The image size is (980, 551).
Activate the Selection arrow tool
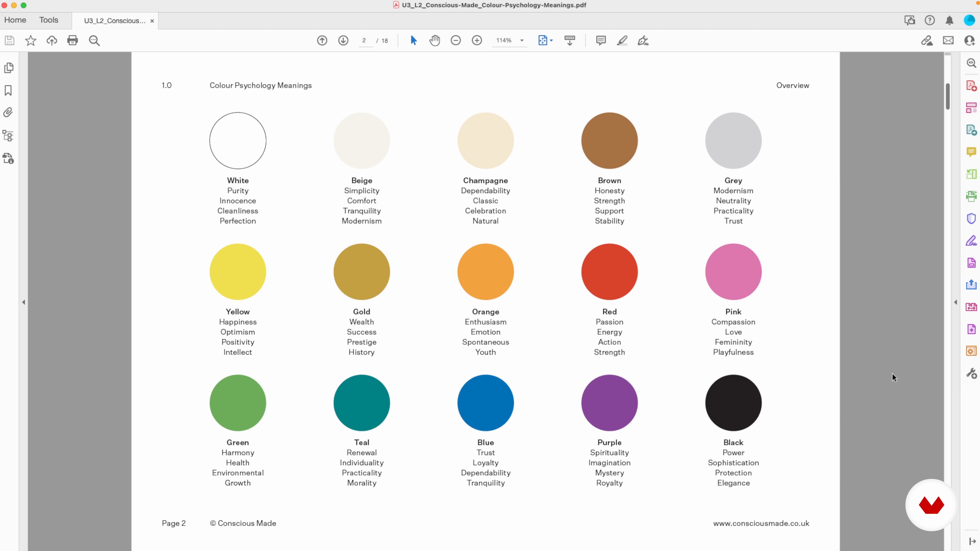(414, 40)
